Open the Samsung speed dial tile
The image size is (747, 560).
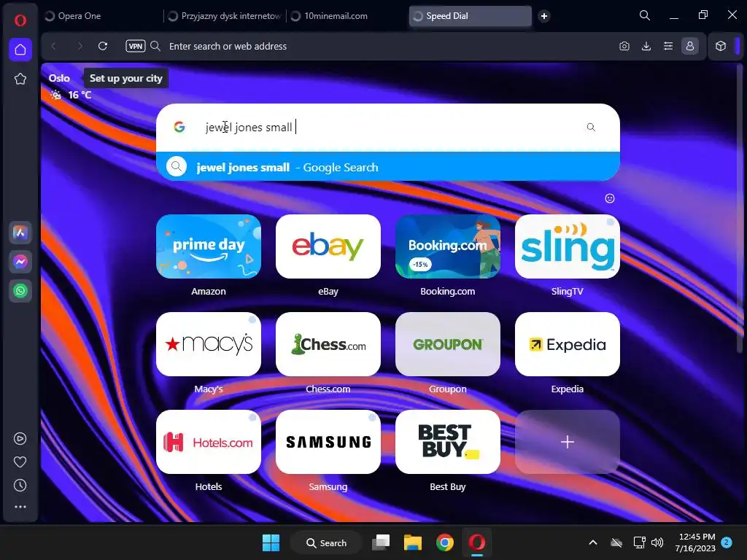(328, 442)
